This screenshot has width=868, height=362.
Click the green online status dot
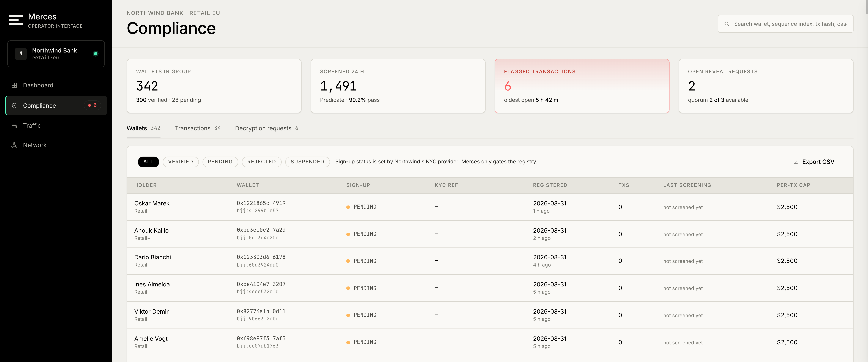click(96, 54)
